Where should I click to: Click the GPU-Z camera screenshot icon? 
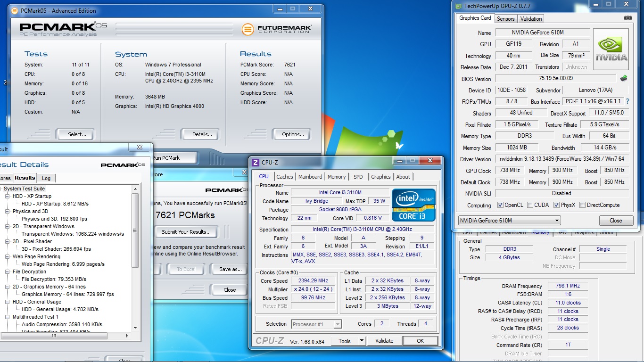[x=627, y=18]
